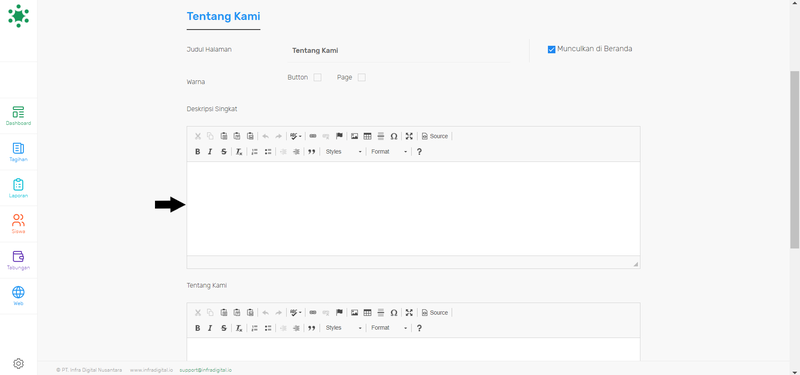Open Laporan in the sidebar
Image resolution: width=800 pixels, height=375 pixels.
click(18, 188)
